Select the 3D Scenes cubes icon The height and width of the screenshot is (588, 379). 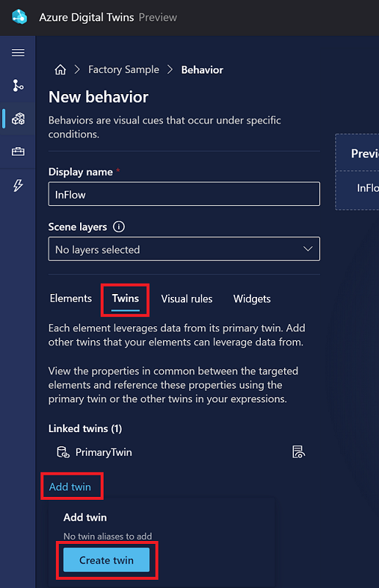18,119
